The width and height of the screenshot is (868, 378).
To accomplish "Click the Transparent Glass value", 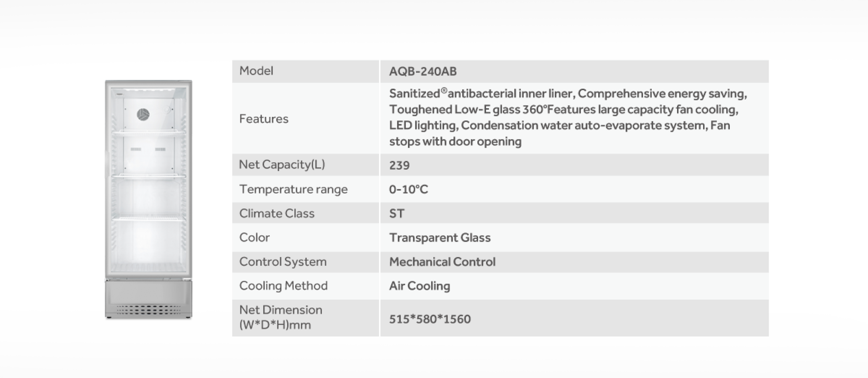I will point(440,238).
